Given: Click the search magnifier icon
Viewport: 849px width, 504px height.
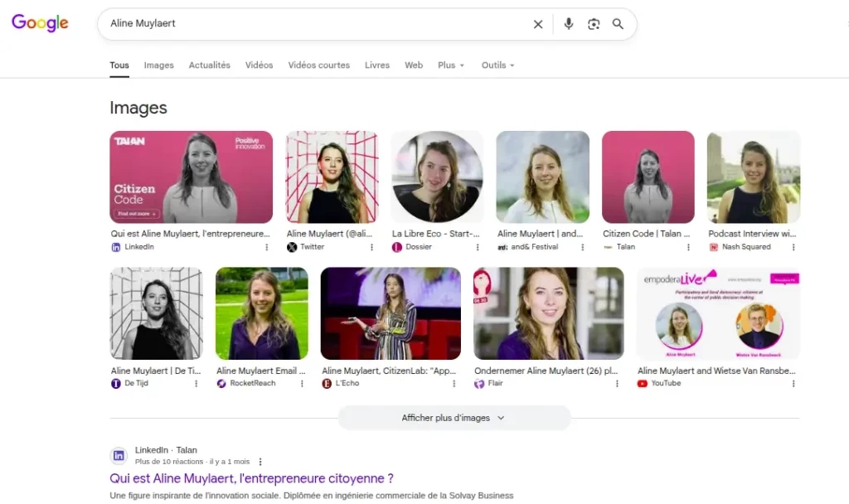Looking at the screenshot, I should click(618, 24).
